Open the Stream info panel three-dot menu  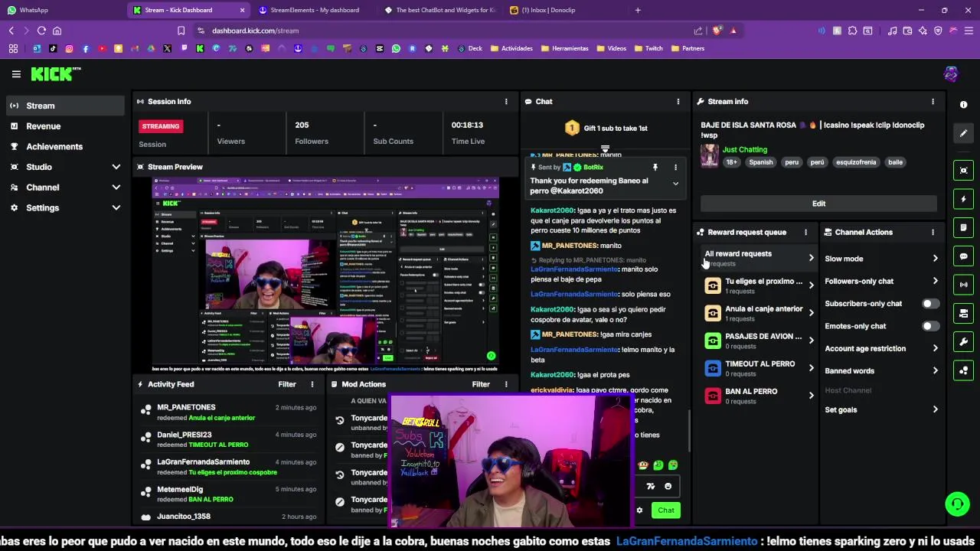coord(933,101)
